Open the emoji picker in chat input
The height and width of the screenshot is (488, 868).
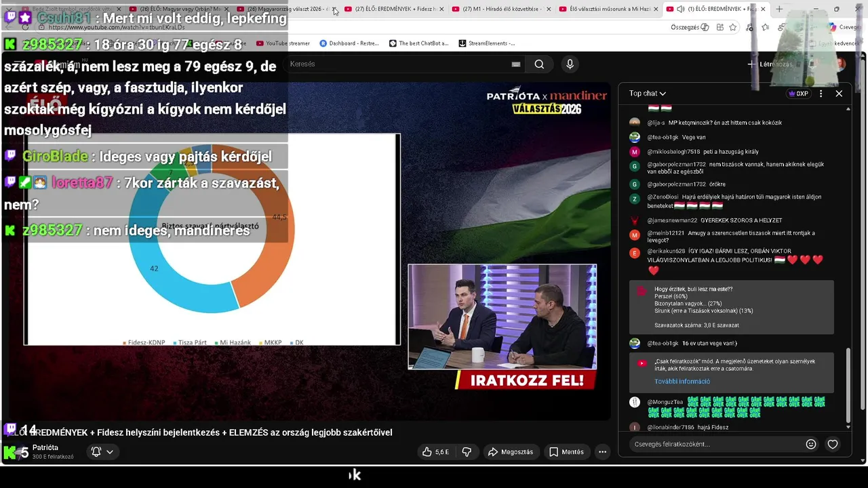811,445
